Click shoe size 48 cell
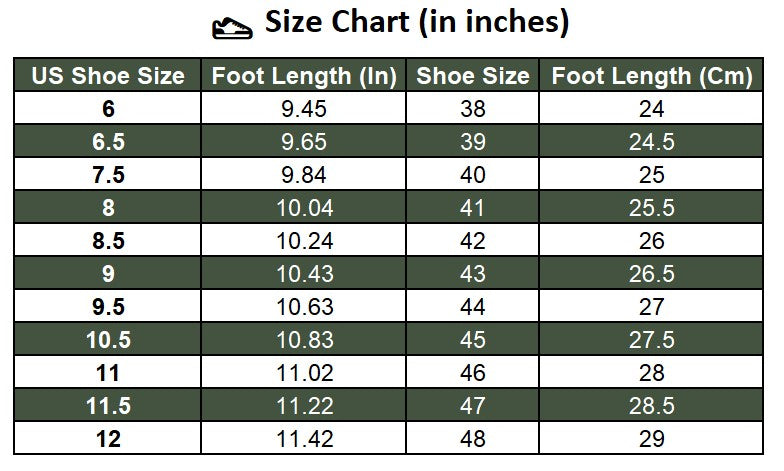 coord(472,439)
